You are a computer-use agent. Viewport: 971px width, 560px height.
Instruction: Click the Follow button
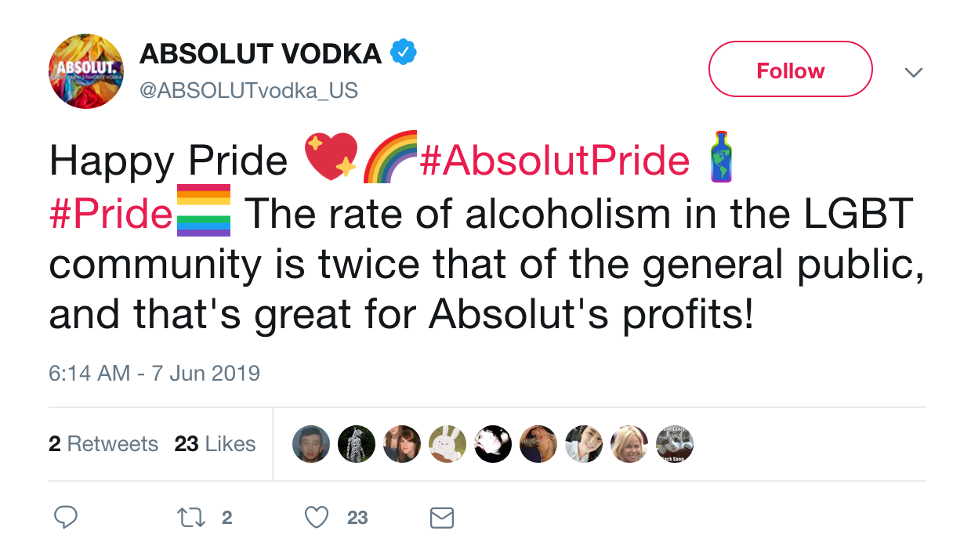[789, 70]
